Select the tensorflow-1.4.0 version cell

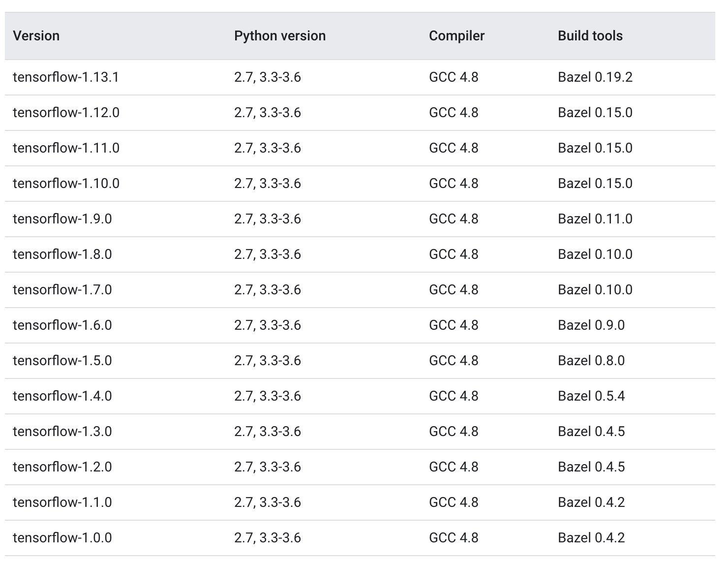(62, 396)
